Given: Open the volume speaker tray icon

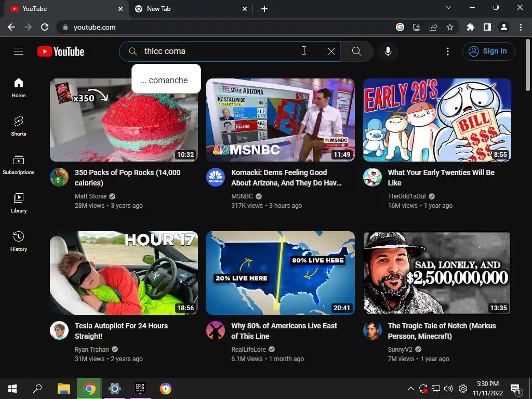Looking at the screenshot, I should tap(448, 389).
